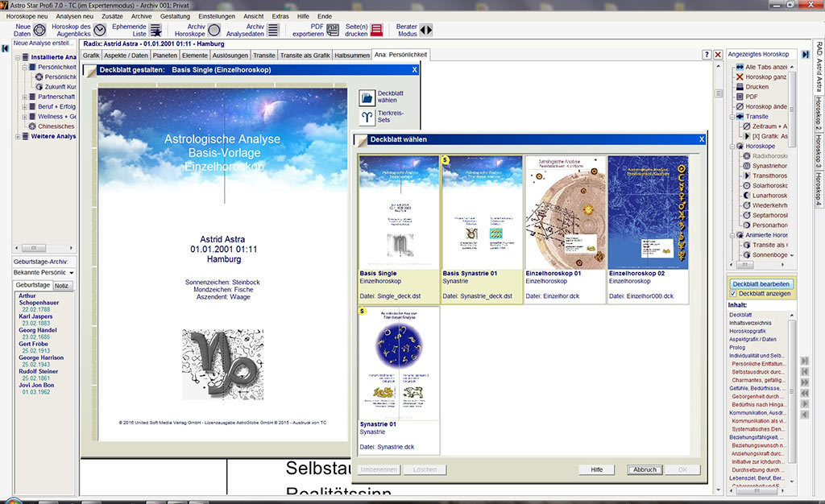Click the question mark help icon
The image size is (825, 504).
(707, 55)
